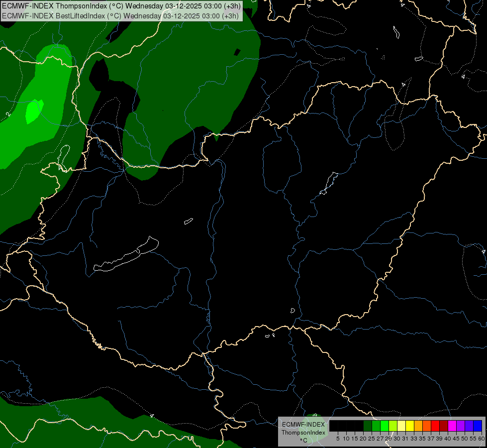487x448 pixels.
Task: Select the pale yellow 30–31 legend swatch
Action: point(401,426)
